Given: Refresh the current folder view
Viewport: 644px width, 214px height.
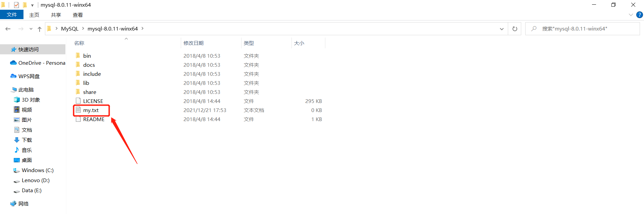Looking at the screenshot, I should 515,29.
